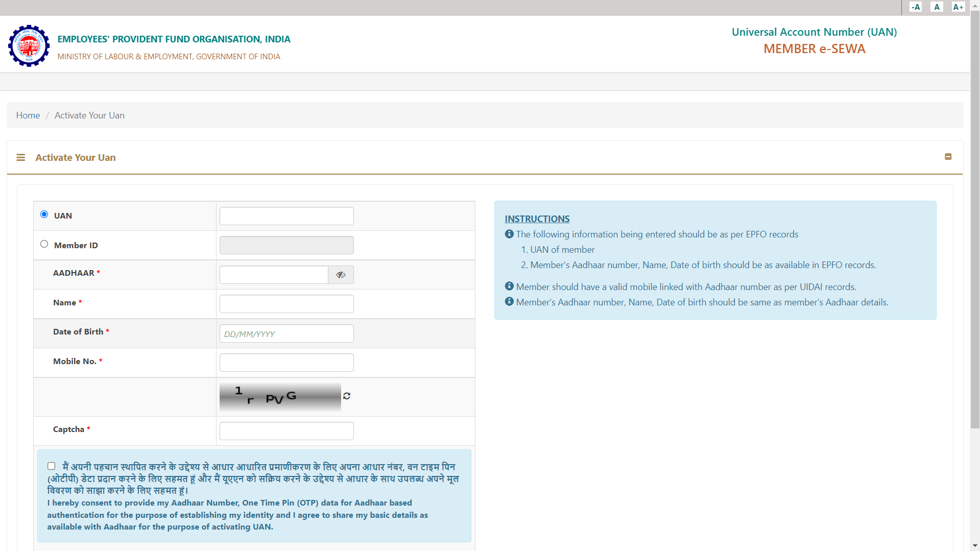Viewport: 980px width, 551px height.
Task: Click EMPLOYEES' PROVIDENT FUND ORGANISATION, INDIA title
Action: click(x=174, y=39)
